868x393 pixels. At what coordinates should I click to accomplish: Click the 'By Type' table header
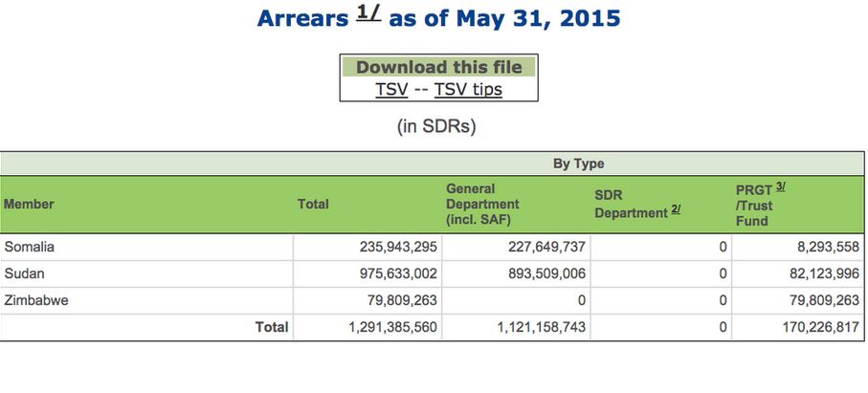(x=578, y=164)
